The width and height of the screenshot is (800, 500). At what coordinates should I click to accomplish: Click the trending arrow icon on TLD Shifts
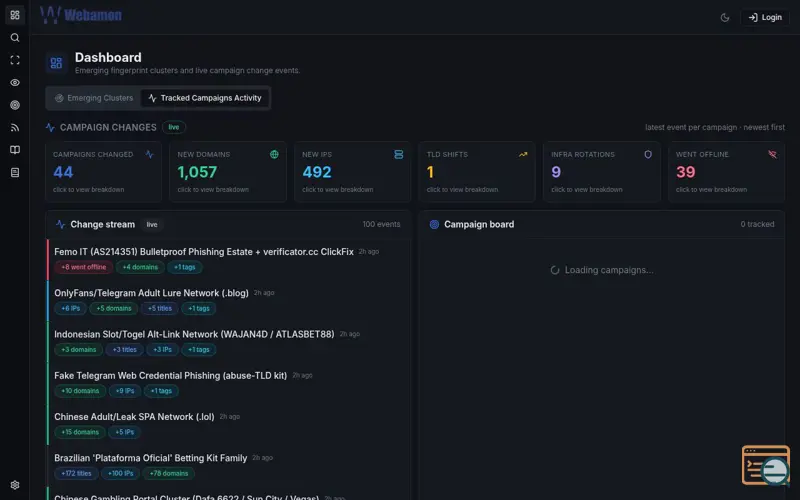[523, 154]
